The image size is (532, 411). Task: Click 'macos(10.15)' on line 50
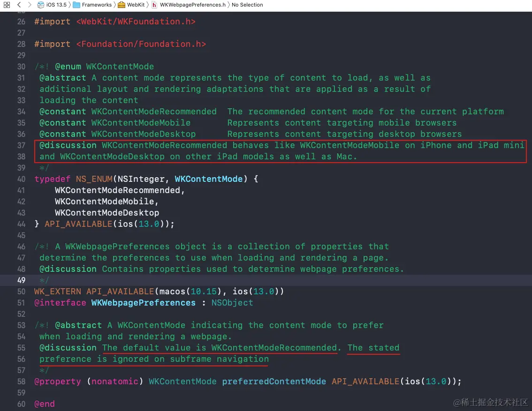[x=190, y=291]
